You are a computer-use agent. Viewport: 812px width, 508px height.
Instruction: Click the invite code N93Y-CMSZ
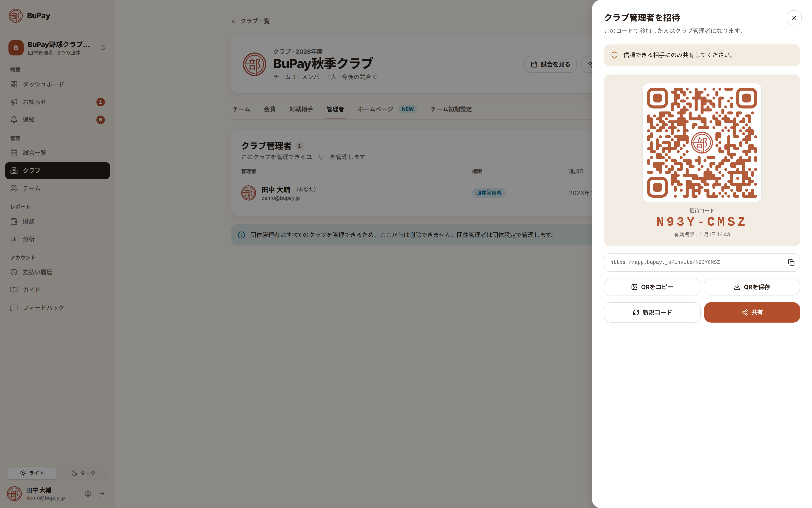pos(702,222)
